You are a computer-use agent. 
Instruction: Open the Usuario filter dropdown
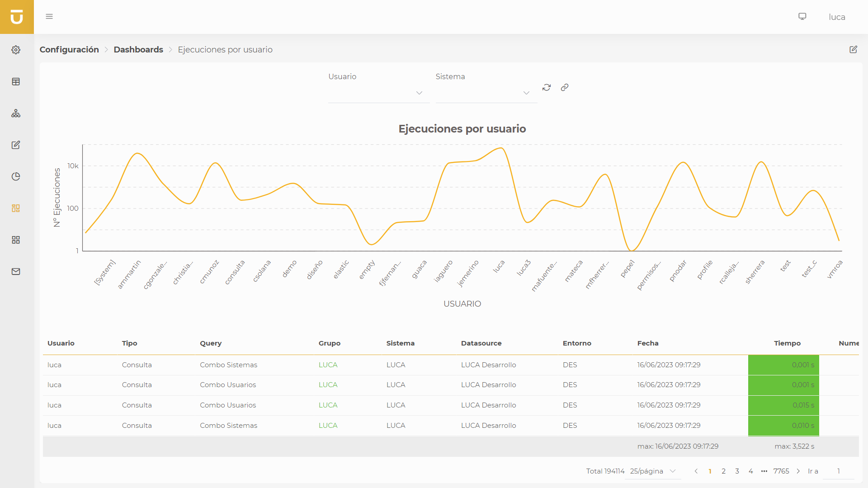419,93
